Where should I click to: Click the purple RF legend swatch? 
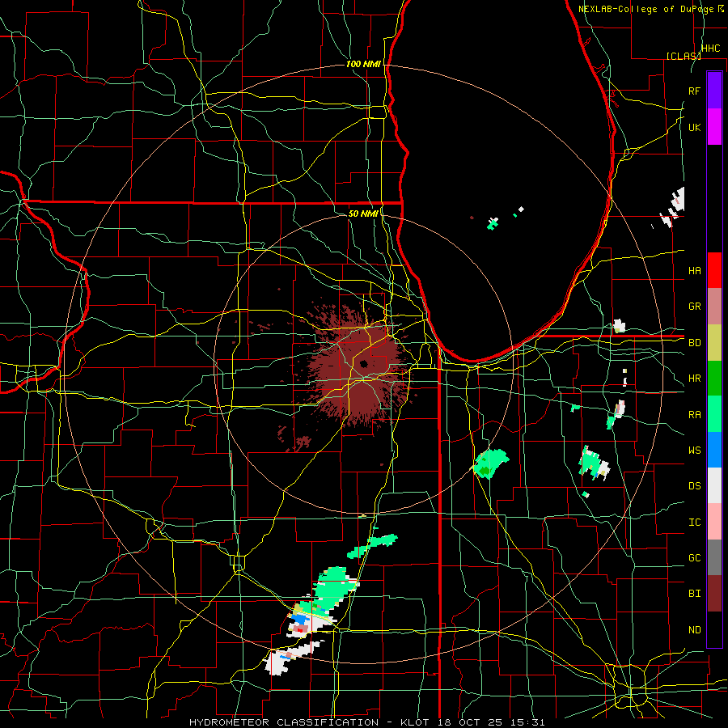[714, 91]
